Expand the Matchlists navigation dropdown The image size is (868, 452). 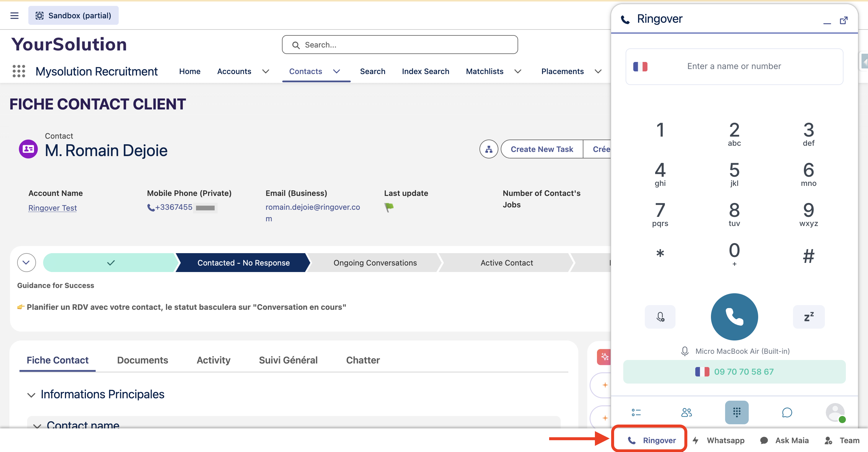tap(518, 71)
